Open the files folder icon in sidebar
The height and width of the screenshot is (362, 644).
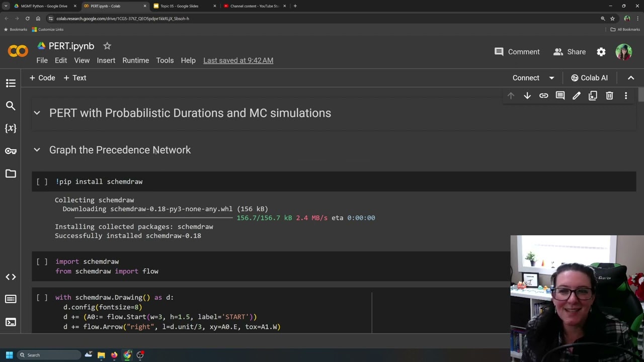click(x=11, y=173)
